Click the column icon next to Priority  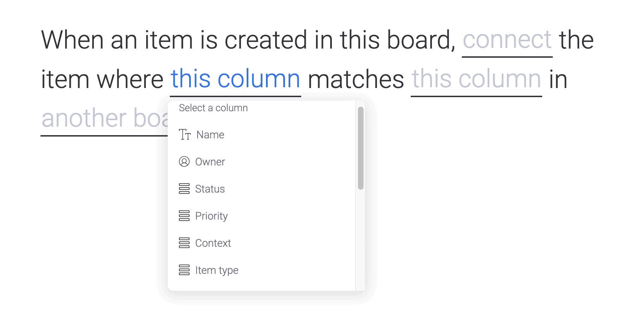[x=185, y=216]
